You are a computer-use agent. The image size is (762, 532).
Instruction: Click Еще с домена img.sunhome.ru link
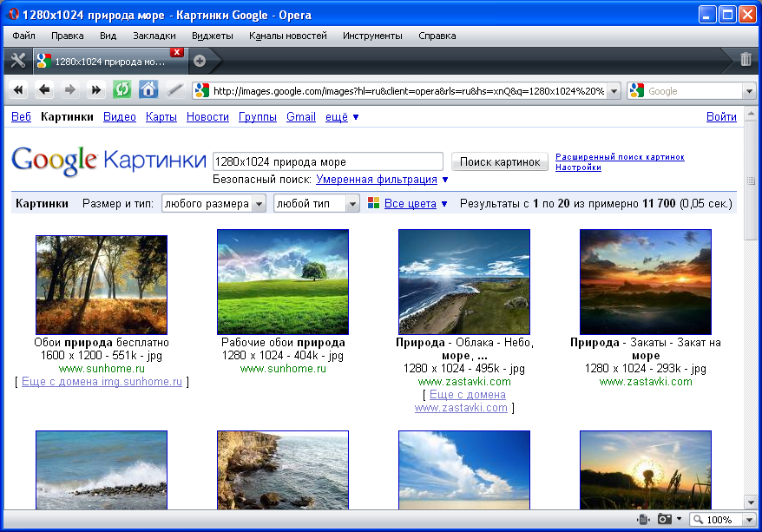point(102,382)
